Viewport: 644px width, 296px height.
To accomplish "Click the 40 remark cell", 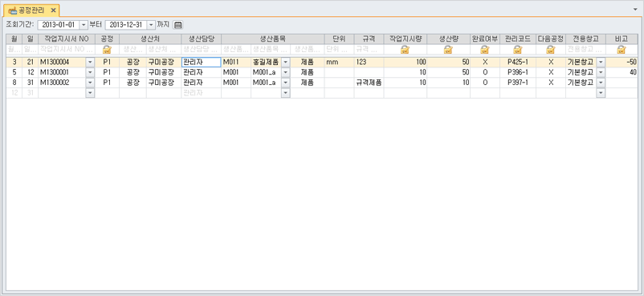I will [x=622, y=73].
